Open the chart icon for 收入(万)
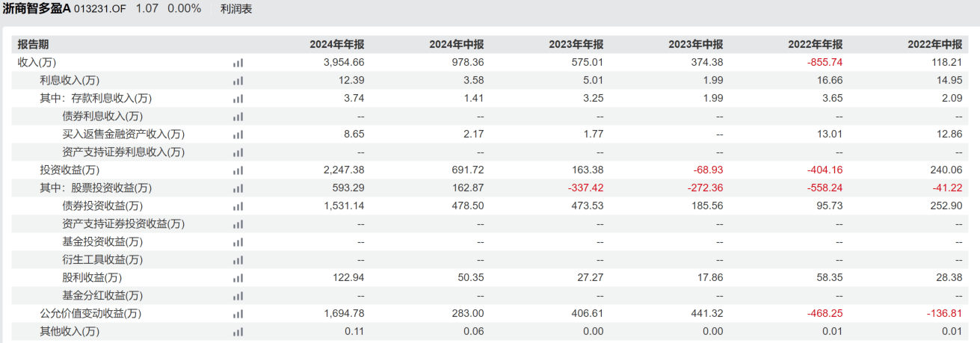This screenshot has height=343, width=980. 238,63
